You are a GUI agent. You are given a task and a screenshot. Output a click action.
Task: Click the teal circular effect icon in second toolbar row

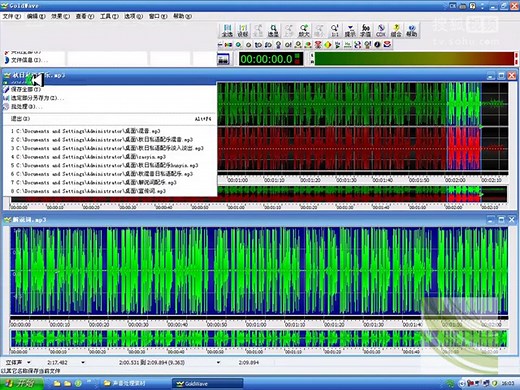click(x=239, y=45)
